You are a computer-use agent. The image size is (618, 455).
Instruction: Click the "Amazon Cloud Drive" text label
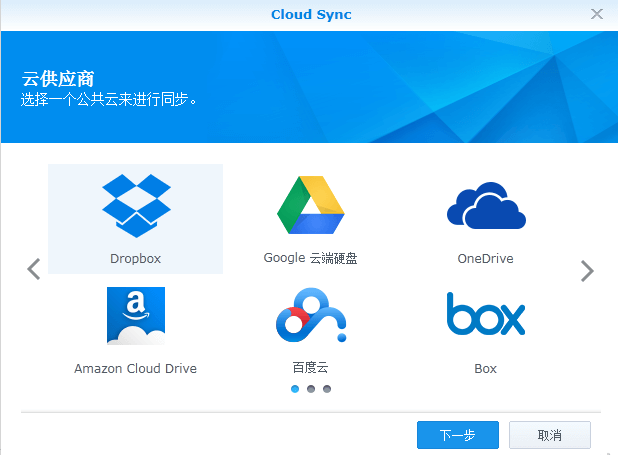tap(136, 369)
